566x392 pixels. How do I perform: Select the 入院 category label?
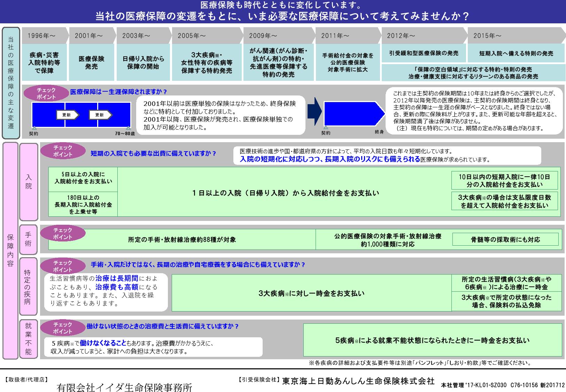click(29, 182)
